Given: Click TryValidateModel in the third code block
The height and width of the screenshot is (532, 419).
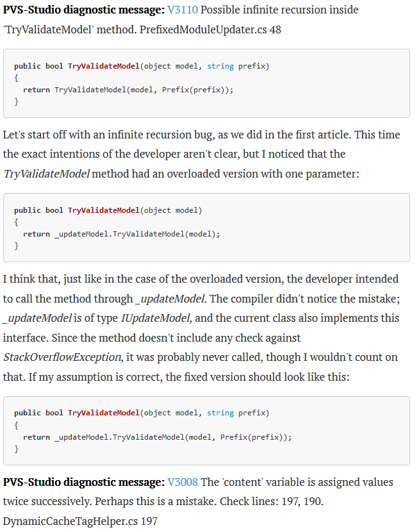Looking at the screenshot, I should point(103,413).
